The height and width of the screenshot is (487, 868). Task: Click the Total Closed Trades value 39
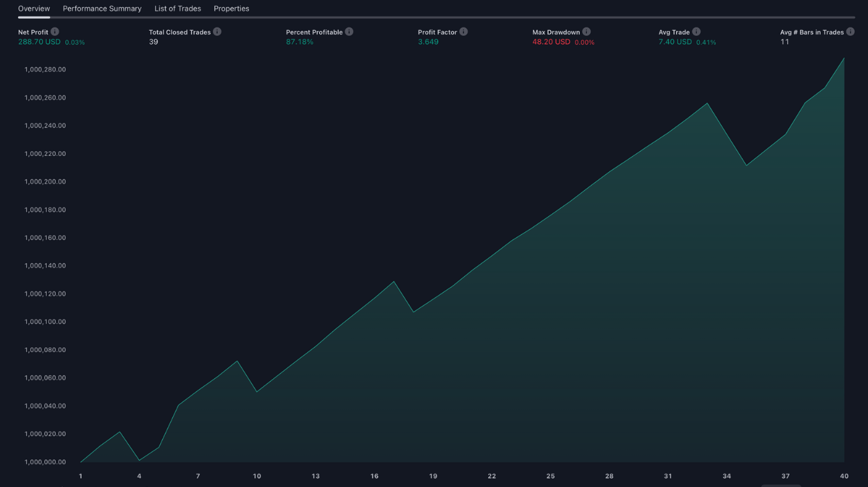click(154, 42)
